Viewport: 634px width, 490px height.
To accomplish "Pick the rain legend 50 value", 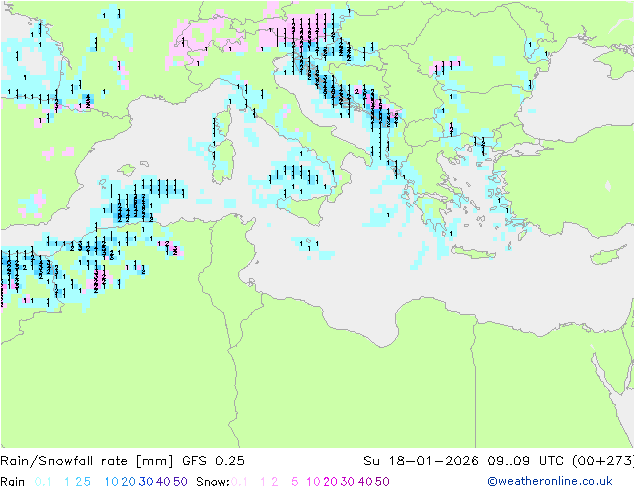I will [x=180, y=482].
